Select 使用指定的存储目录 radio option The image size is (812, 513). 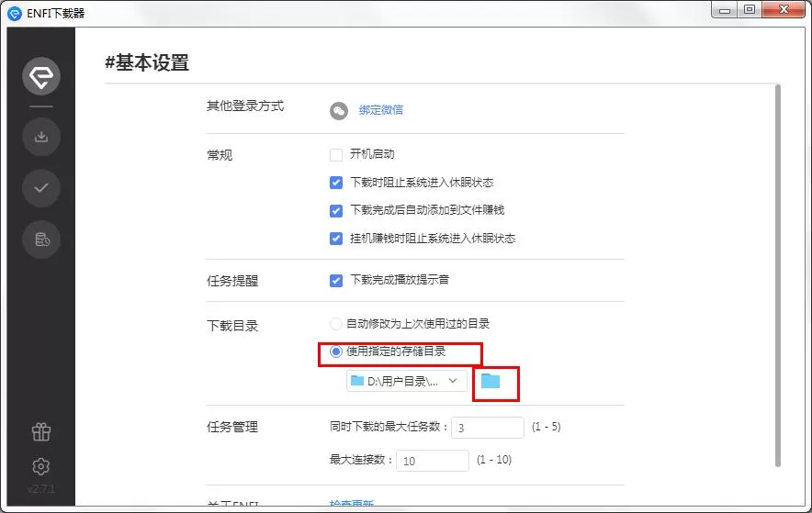(x=336, y=351)
